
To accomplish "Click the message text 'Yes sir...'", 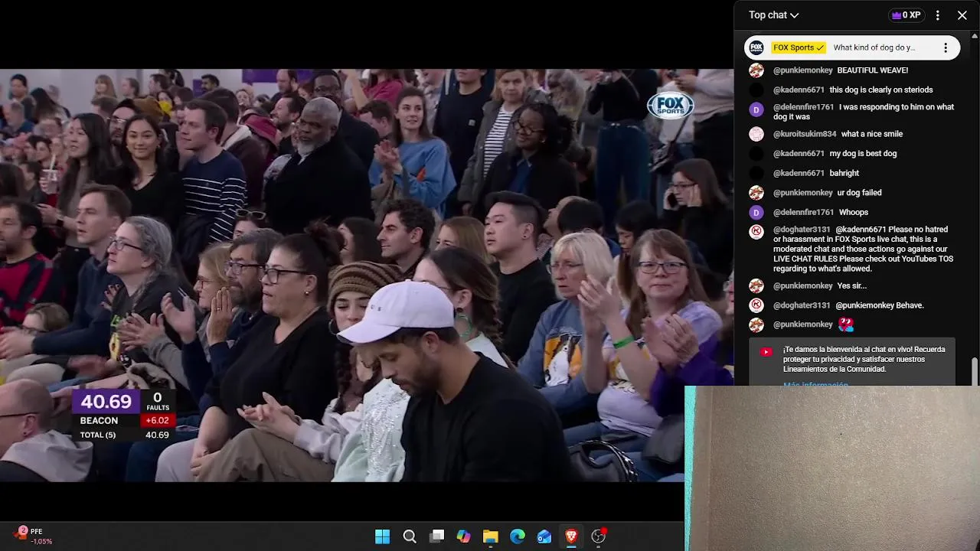I will [x=852, y=286].
